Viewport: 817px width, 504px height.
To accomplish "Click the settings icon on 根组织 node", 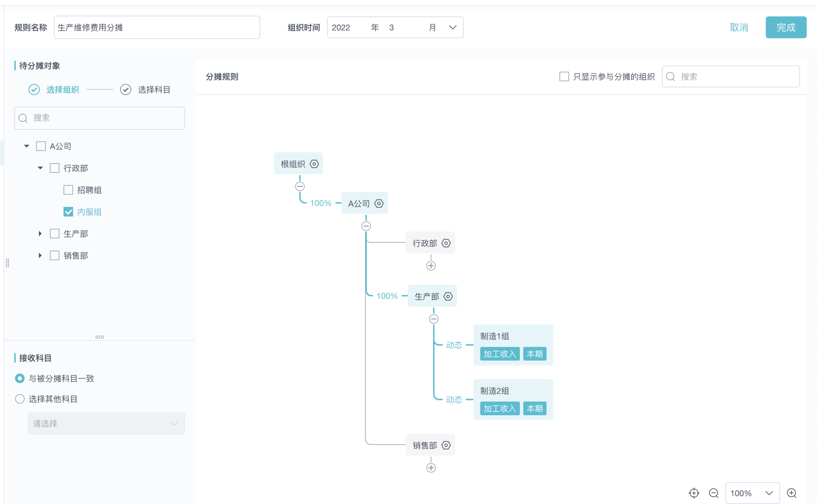I will click(x=314, y=164).
